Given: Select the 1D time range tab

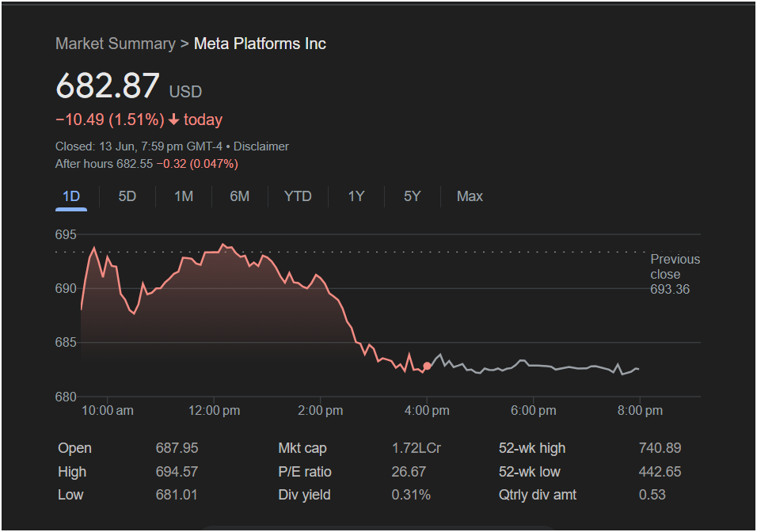Looking at the screenshot, I should [x=71, y=196].
